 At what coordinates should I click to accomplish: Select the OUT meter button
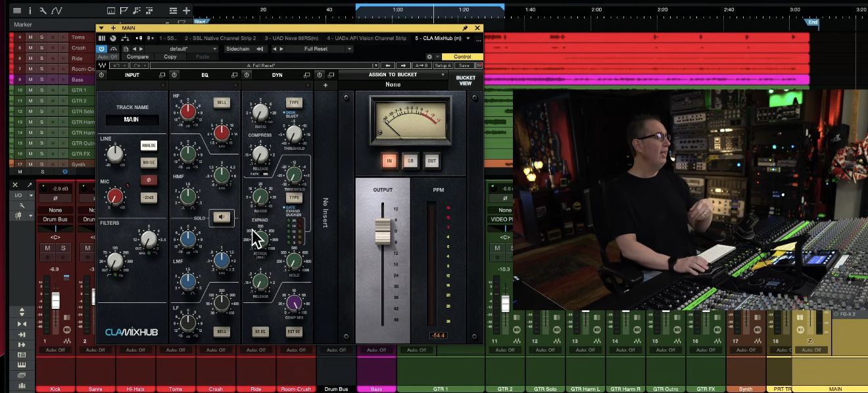(x=431, y=161)
